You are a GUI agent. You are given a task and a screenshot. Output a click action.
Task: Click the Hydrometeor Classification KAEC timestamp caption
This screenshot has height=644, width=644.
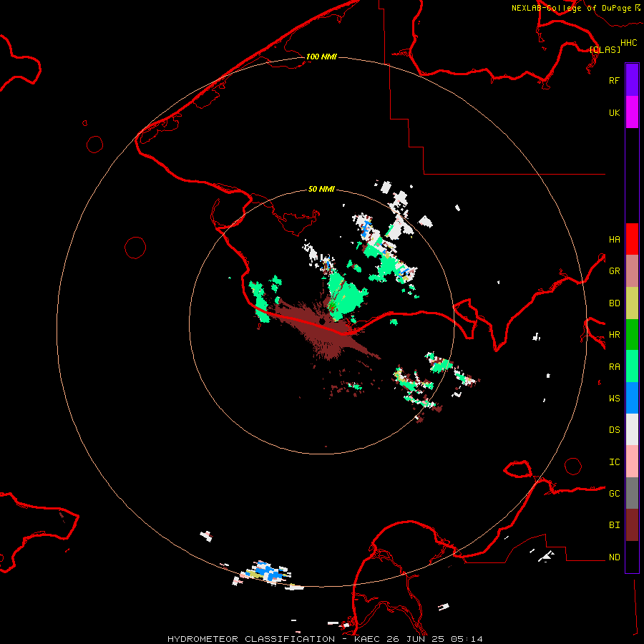pyautogui.click(x=325, y=639)
